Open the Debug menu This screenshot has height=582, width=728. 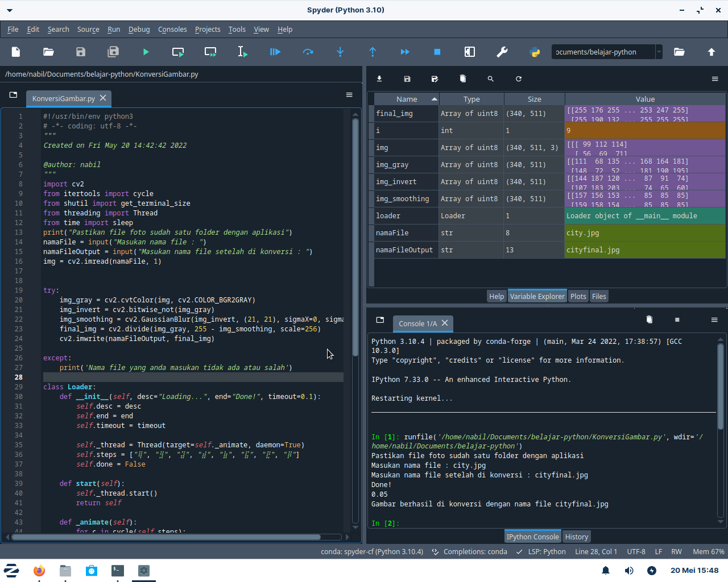tap(139, 30)
